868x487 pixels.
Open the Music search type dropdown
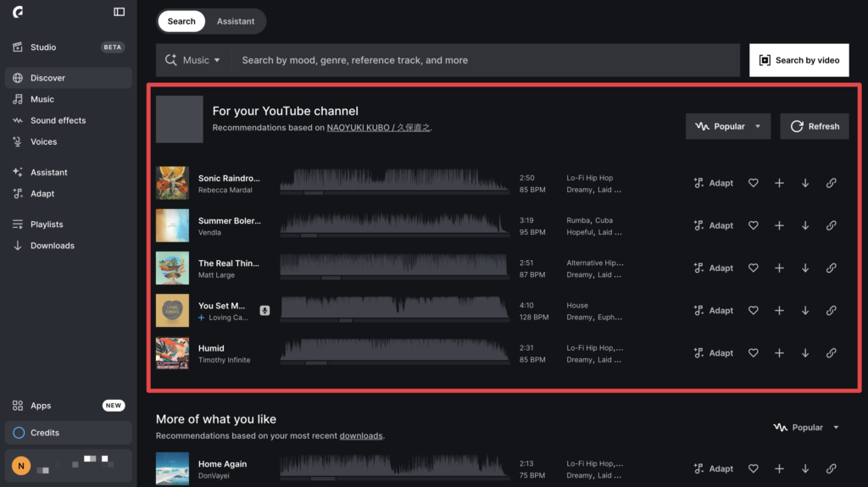(193, 60)
